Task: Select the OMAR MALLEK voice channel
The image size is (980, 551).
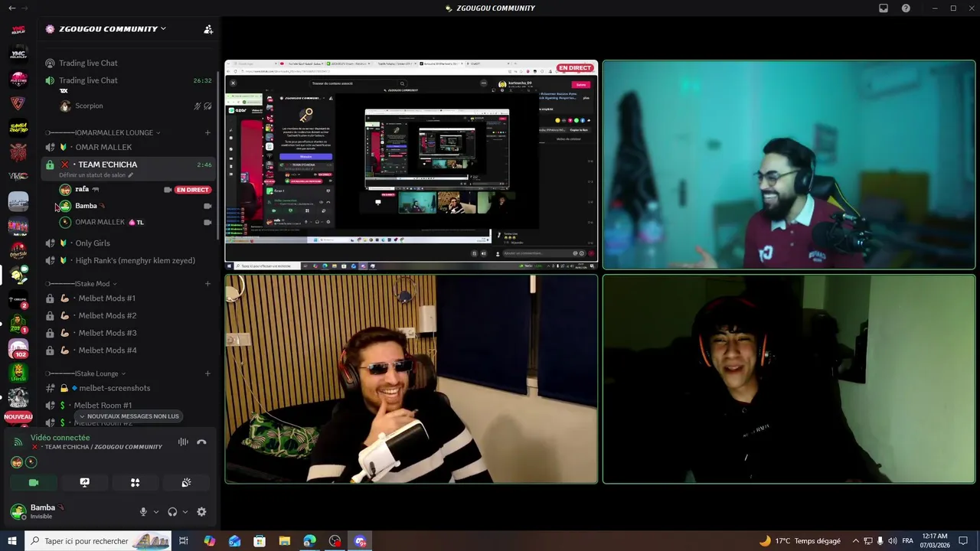Action: [x=128, y=147]
